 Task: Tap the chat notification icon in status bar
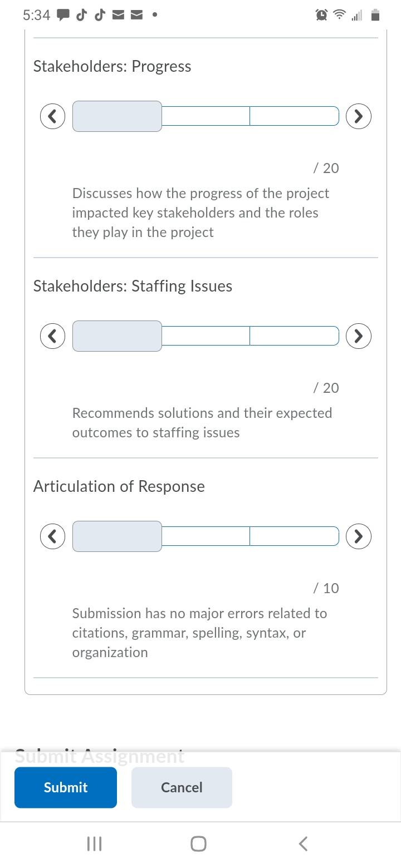(63, 16)
